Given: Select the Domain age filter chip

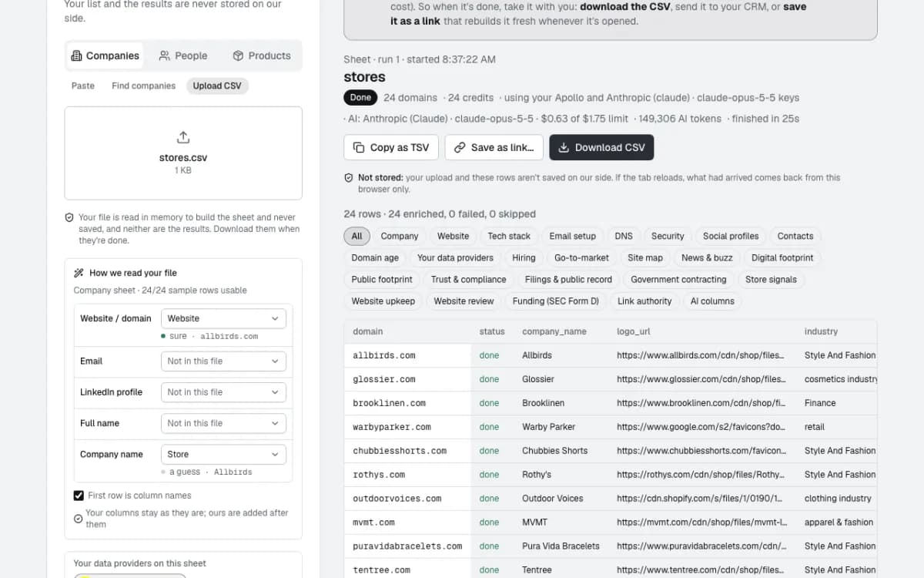Looking at the screenshot, I should click(375, 257).
